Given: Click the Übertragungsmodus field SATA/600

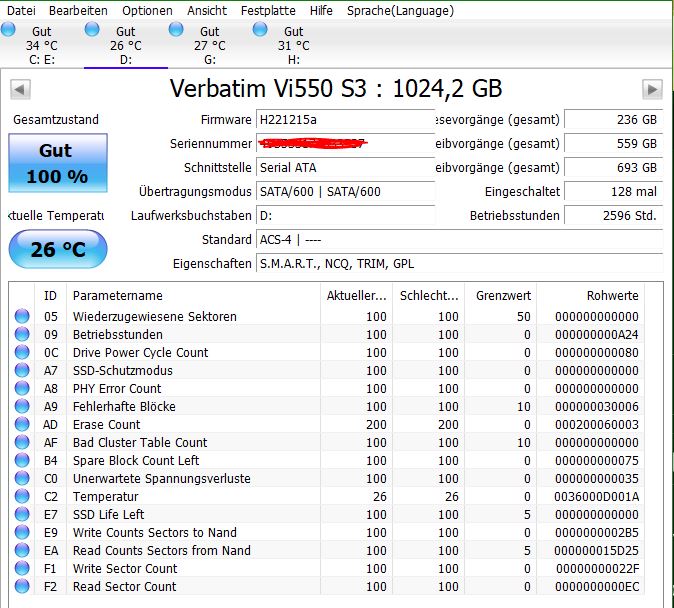Looking at the screenshot, I should (x=346, y=191).
